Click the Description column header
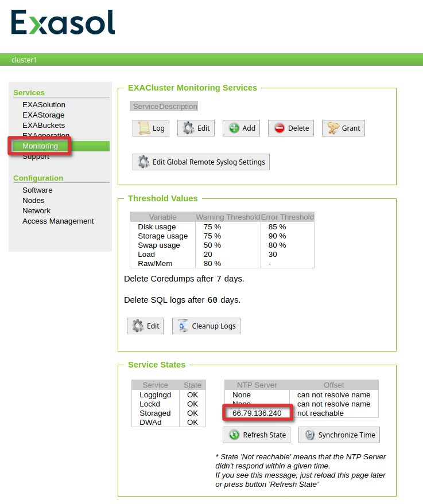The image size is (423, 504). click(x=178, y=107)
